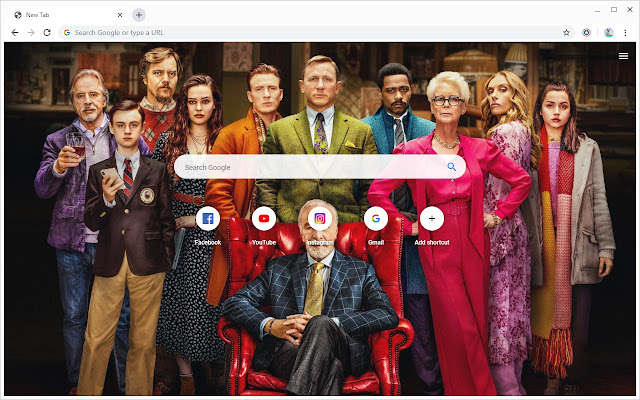
Task: Open the Instagram shortcut icon
Action: coord(320,218)
